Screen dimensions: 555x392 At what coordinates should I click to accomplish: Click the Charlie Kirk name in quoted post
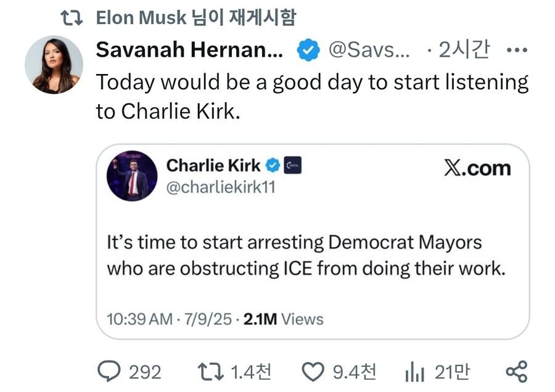pyautogui.click(x=215, y=165)
